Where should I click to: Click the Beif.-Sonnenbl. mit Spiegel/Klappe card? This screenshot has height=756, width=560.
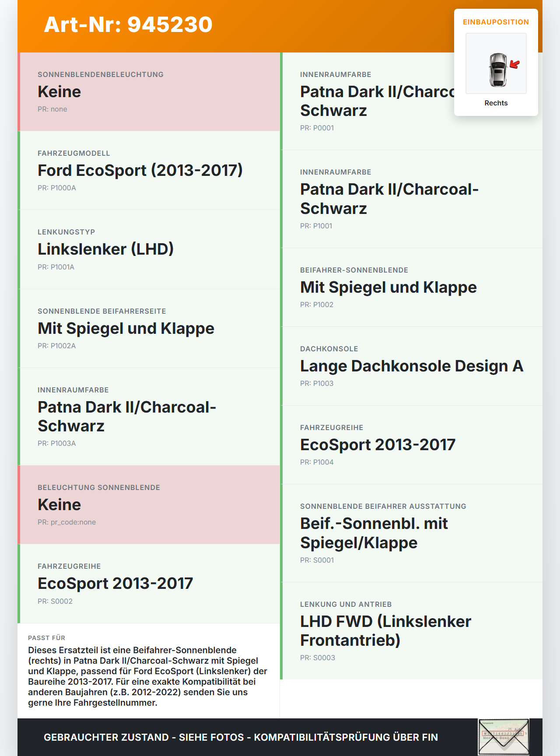(x=411, y=533)
